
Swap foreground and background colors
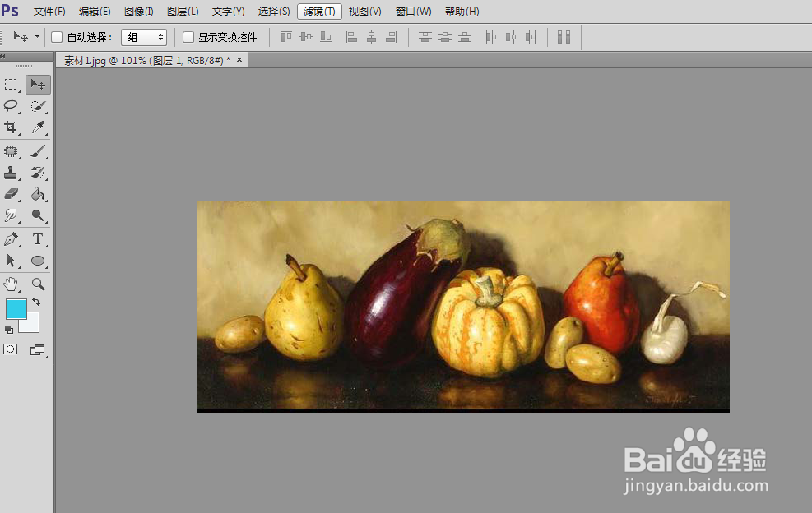coord(36,302)
